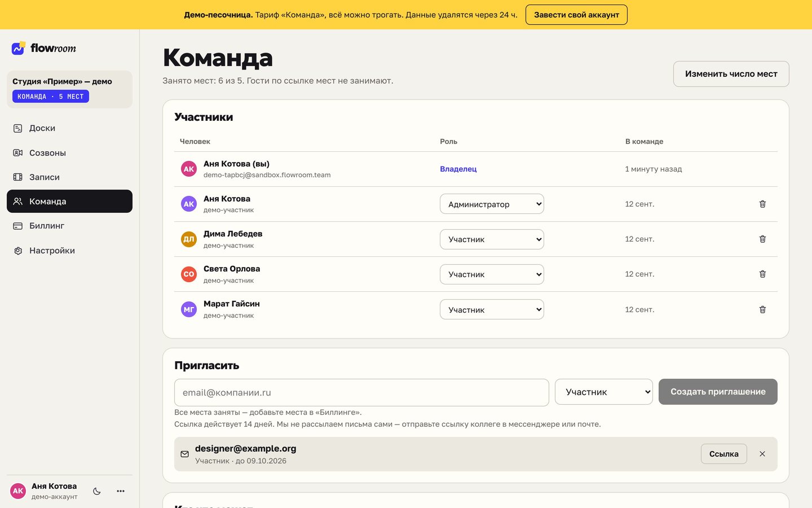Copy invite with the Ссылка button

click(724, 454)
